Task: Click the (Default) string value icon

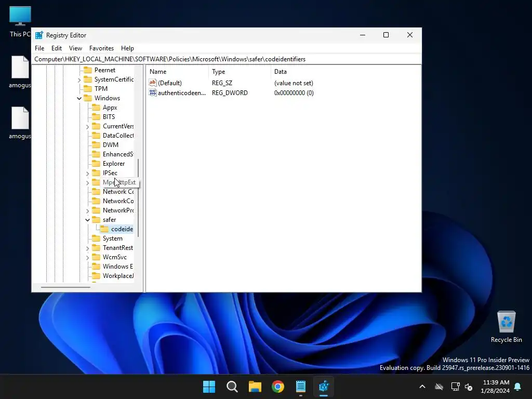Action: (x=153, y=83)
